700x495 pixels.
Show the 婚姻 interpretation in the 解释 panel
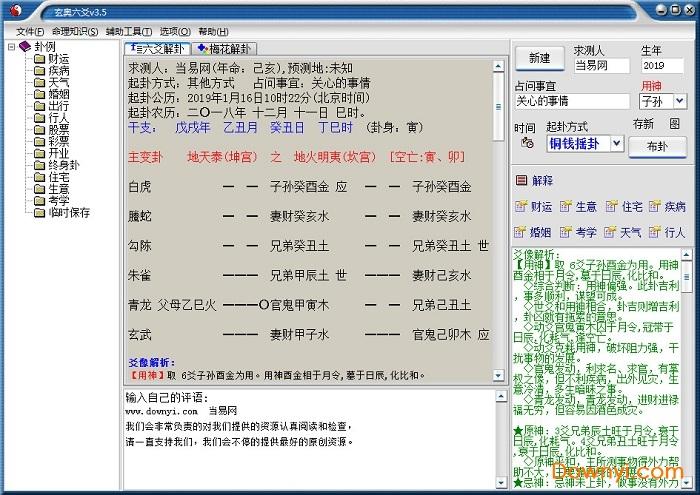[x=533, y=232]
